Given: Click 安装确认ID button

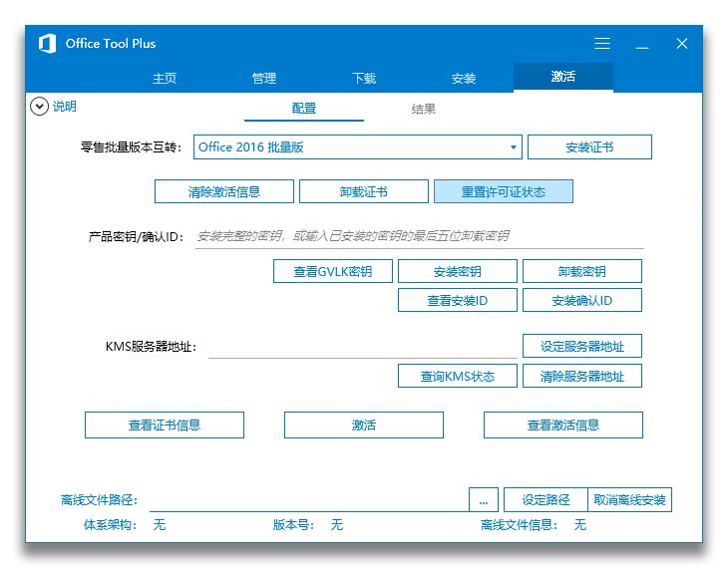Looking at the screenshot, I should (582, 300).
